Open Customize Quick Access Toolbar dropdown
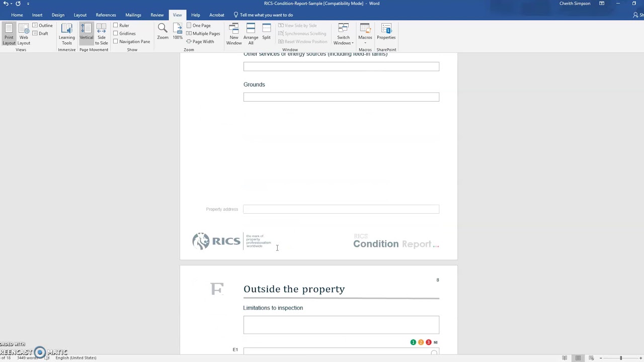This screenshot has width=644, height=362. [28, 4]
